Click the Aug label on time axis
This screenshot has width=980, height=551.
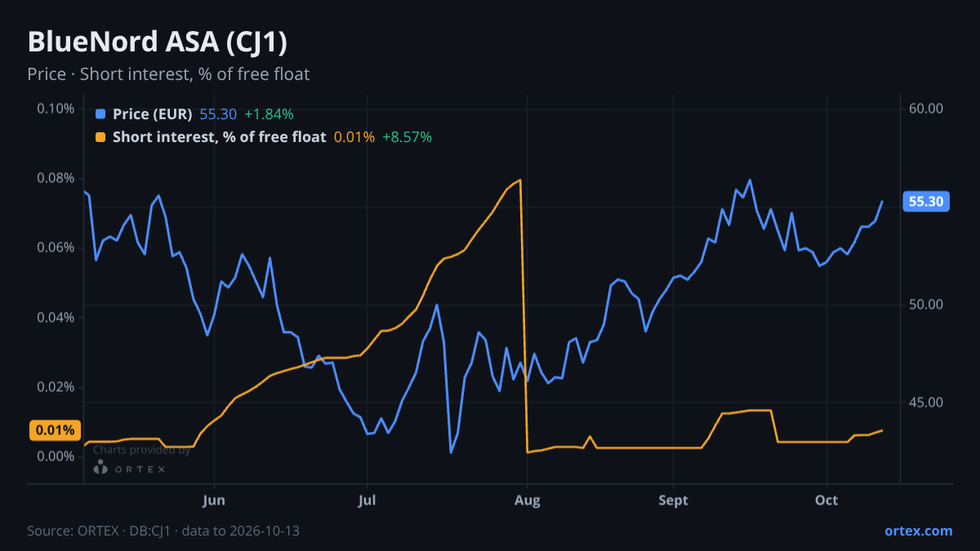tap(527, 500)
